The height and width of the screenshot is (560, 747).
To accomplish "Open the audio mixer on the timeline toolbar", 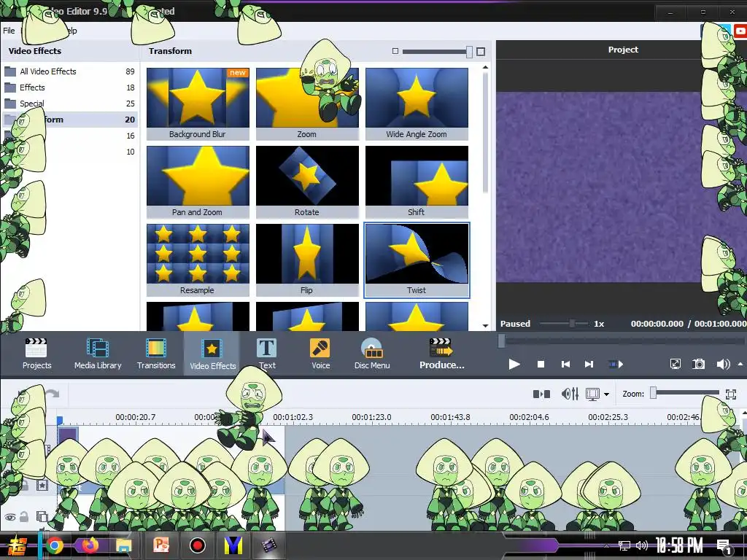I will pos(570,394).
